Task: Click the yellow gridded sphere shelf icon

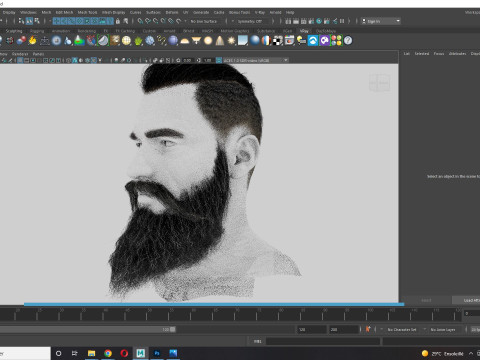Action: click(x=126, y=41)
